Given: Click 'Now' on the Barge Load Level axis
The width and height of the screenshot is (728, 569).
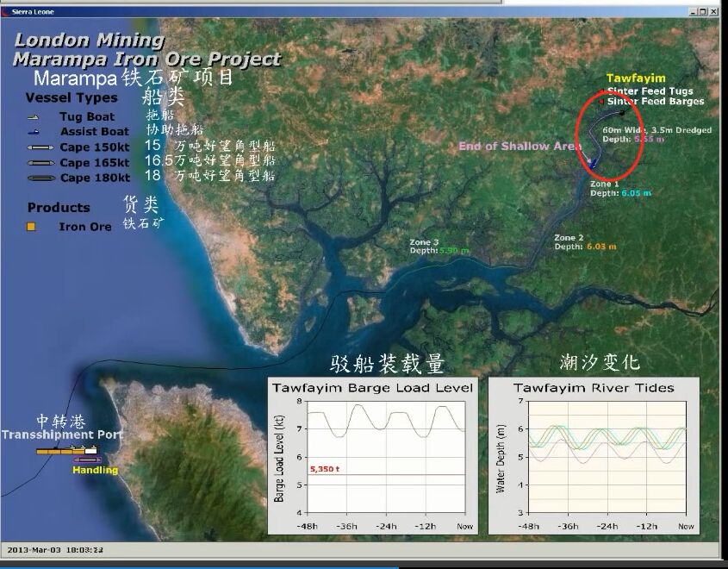Looking at the screenshot, I should 464,526.
